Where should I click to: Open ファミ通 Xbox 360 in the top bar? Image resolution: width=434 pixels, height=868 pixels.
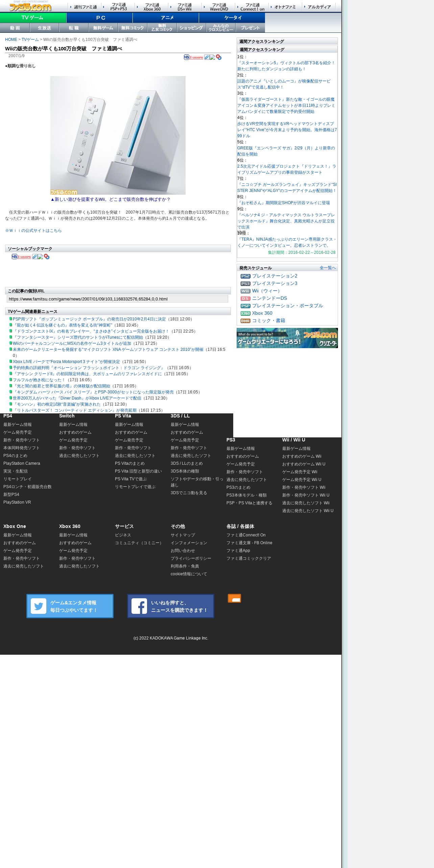pyautogui.click(x=152, y=7)
